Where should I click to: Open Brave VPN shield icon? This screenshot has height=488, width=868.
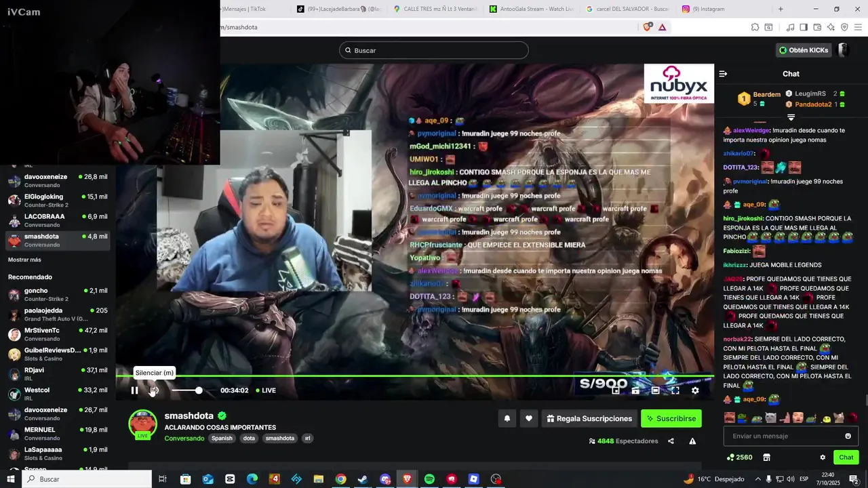(844, 27)
